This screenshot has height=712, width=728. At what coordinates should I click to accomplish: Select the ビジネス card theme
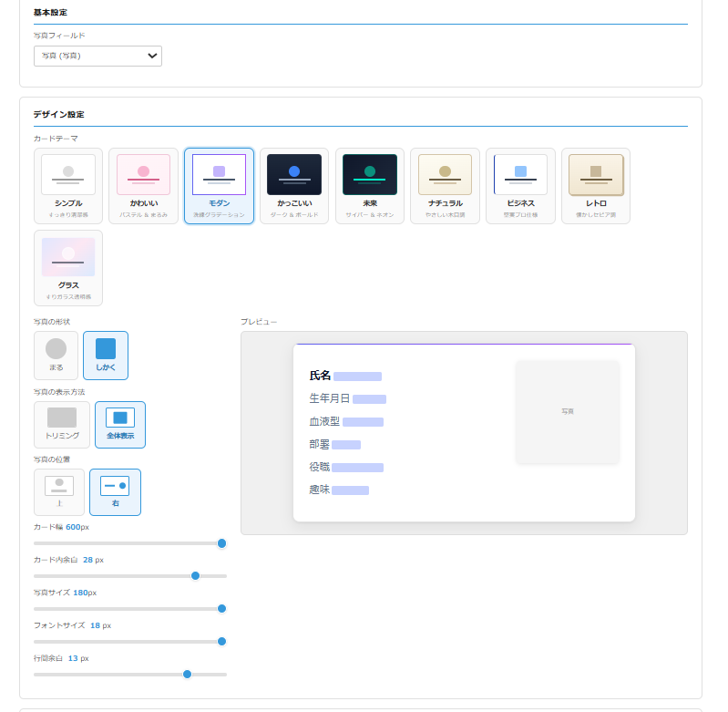(520, 186)
